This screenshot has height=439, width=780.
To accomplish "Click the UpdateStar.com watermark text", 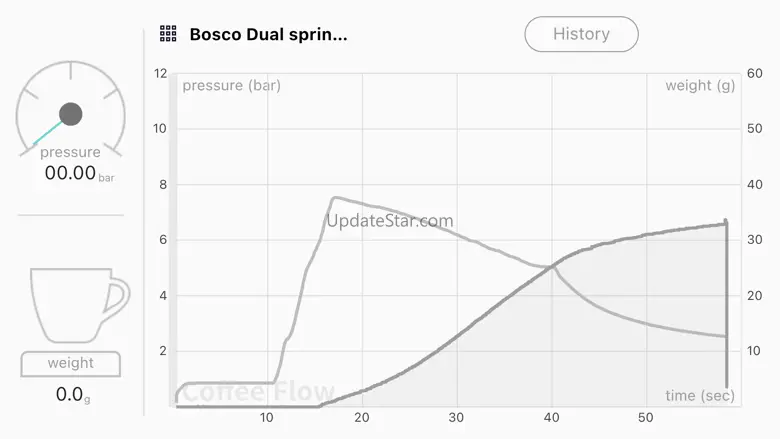I will click(x=390, y=221).
